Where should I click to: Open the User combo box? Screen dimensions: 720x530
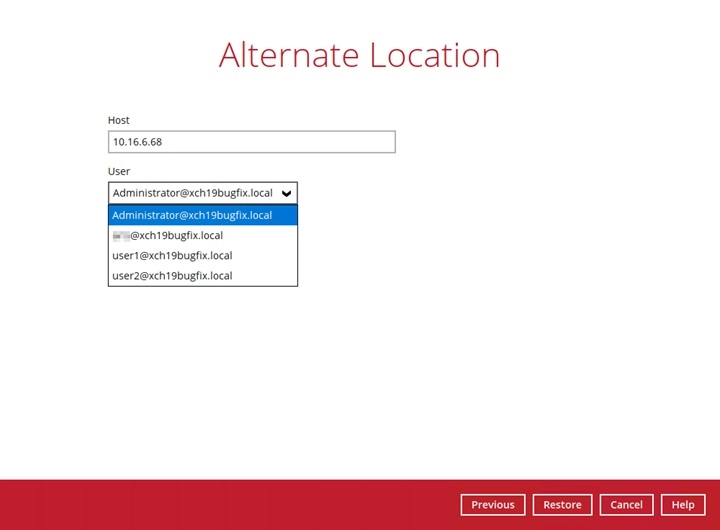tap(202, 193)
